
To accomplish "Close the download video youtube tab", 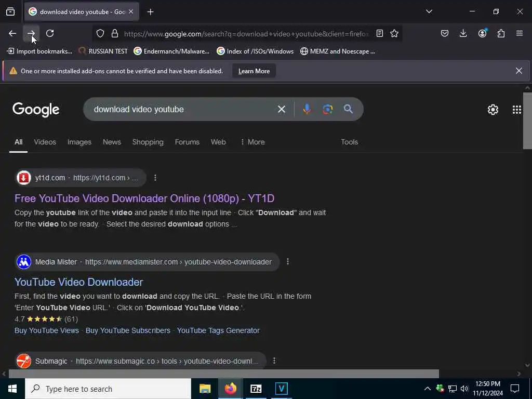I will click(131, 12).
